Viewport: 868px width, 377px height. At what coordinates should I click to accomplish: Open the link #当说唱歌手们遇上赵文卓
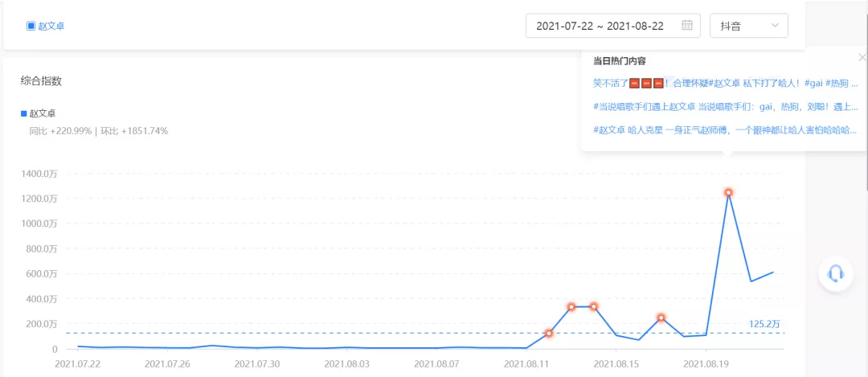tap(725, 107)
